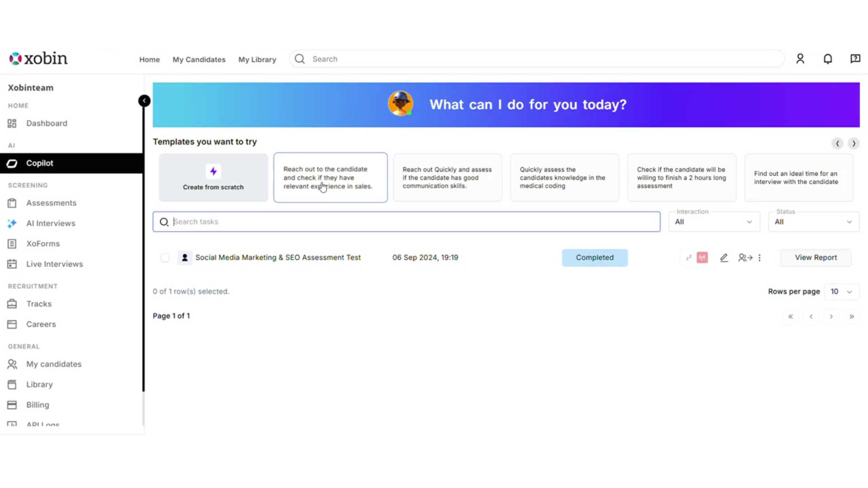Open the user profile icon

click(800, 59)
